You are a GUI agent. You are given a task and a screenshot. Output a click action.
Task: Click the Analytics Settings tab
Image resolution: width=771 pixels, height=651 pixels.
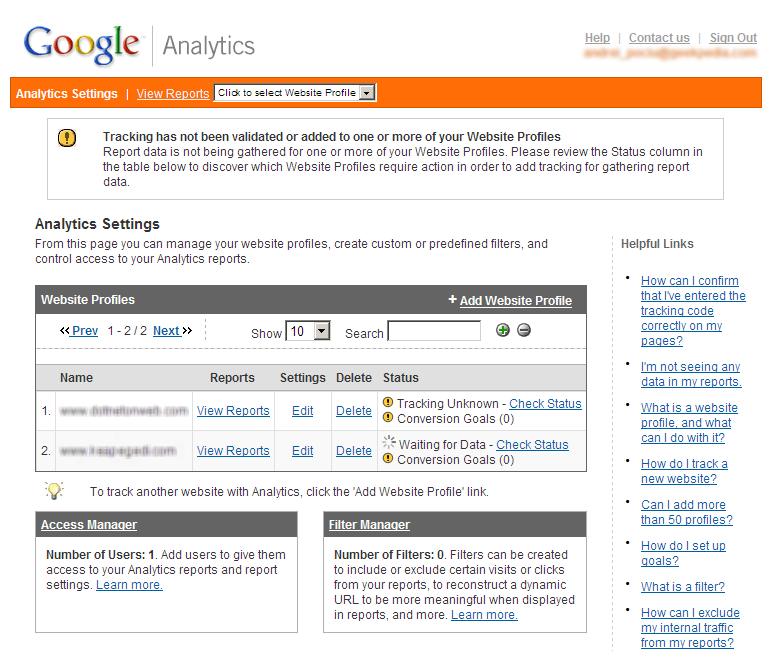[66, 93]
